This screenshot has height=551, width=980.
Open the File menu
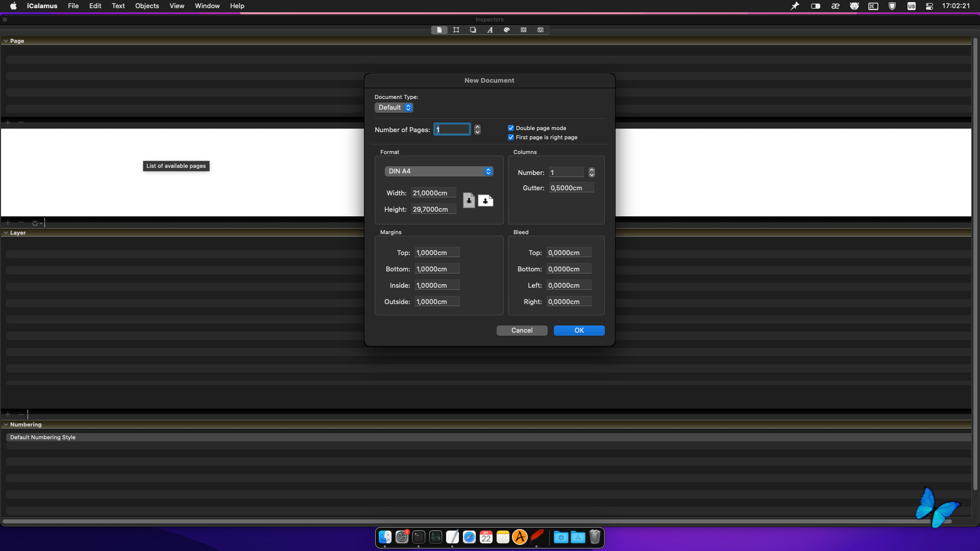pyautogui.click(x=73, y=6)
